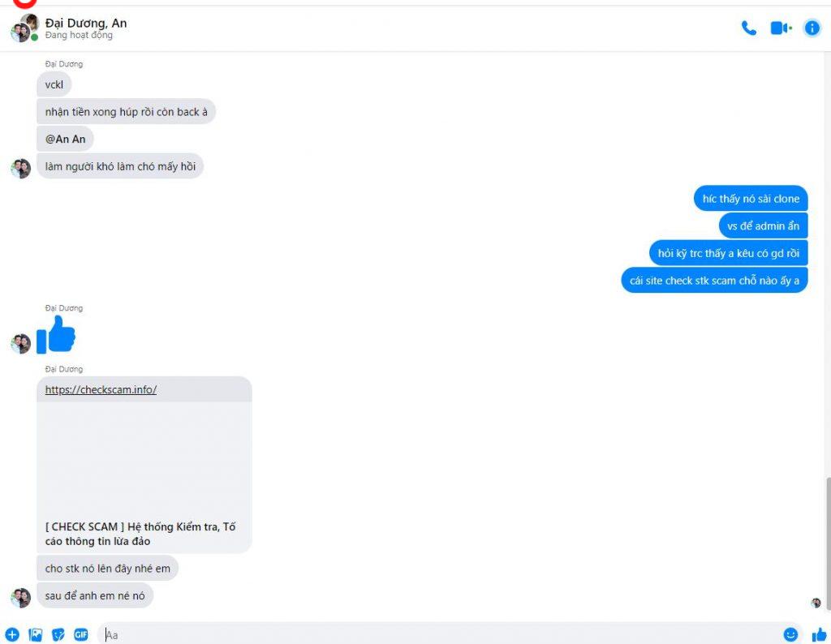This screenshot has width=831, height=644.
Task: Click the large thumbs-up sticker message
Action: coord(56,335)
